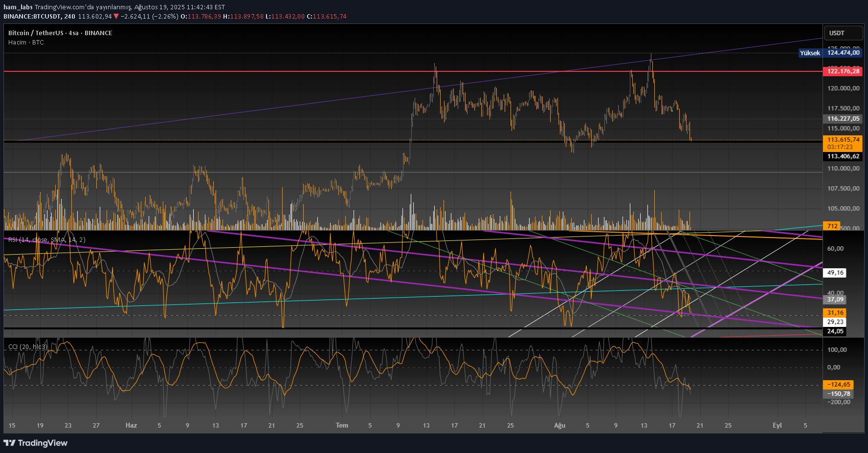Open the USDT currency selector on price axis
This screenshot has height=453, width=868.
844,33
